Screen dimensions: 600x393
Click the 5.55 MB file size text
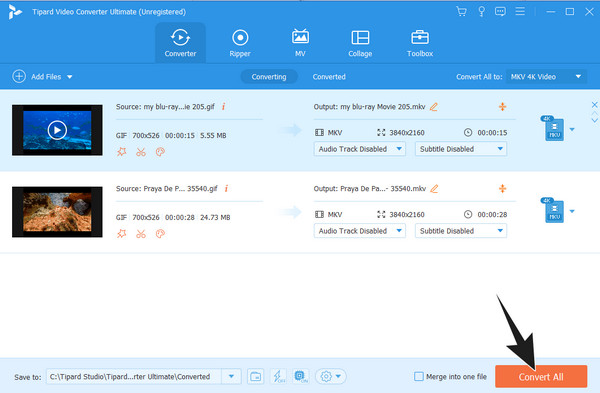(x=213, y=135)
